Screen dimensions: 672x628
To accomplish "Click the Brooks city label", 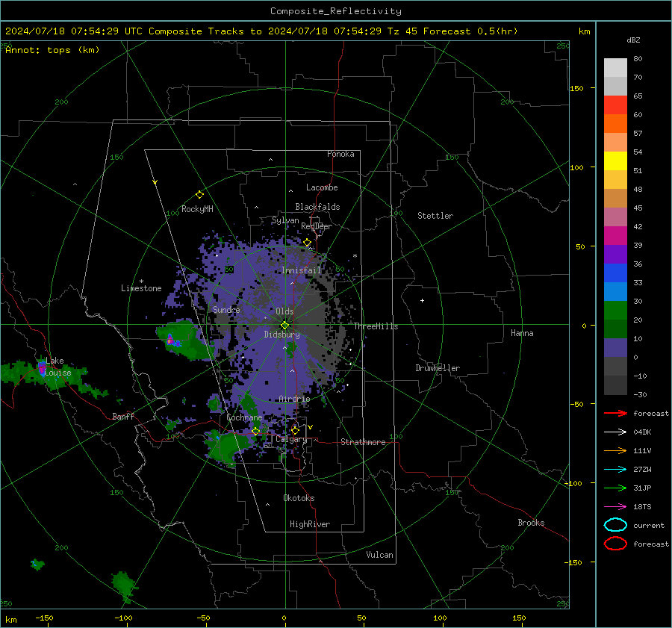I will pyautogui.click(x=531, y=523).
